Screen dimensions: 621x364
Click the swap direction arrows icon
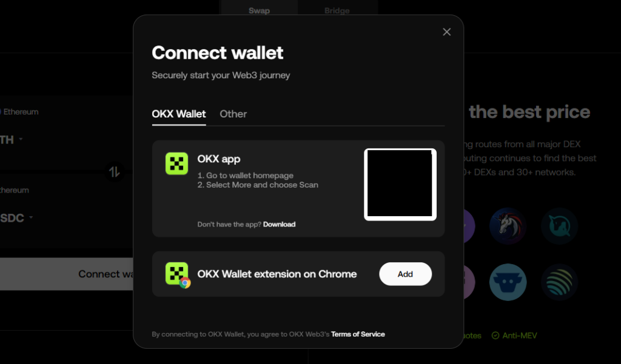(115, 172)
